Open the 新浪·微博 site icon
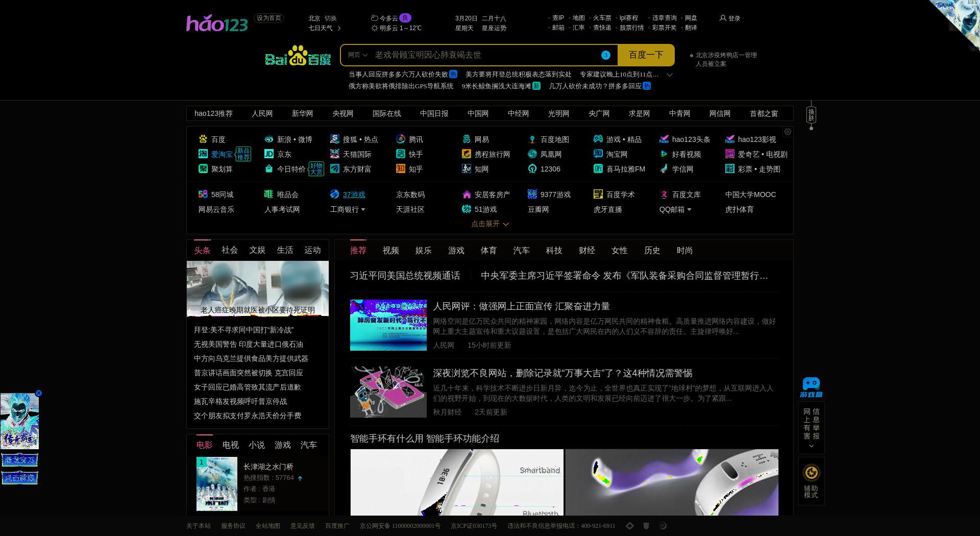This screenshot has width=980, height=536. pos(269,139)
